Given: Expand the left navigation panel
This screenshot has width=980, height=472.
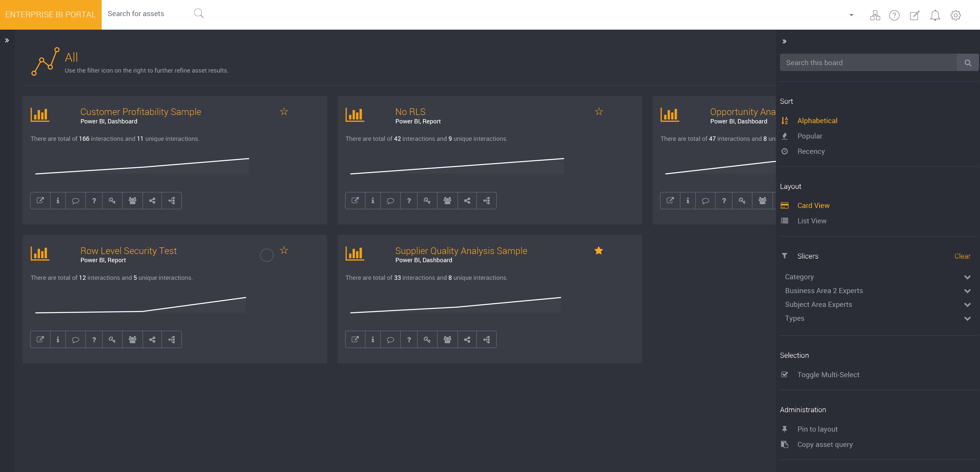Looking at the screenshot, I should [7, 40].
